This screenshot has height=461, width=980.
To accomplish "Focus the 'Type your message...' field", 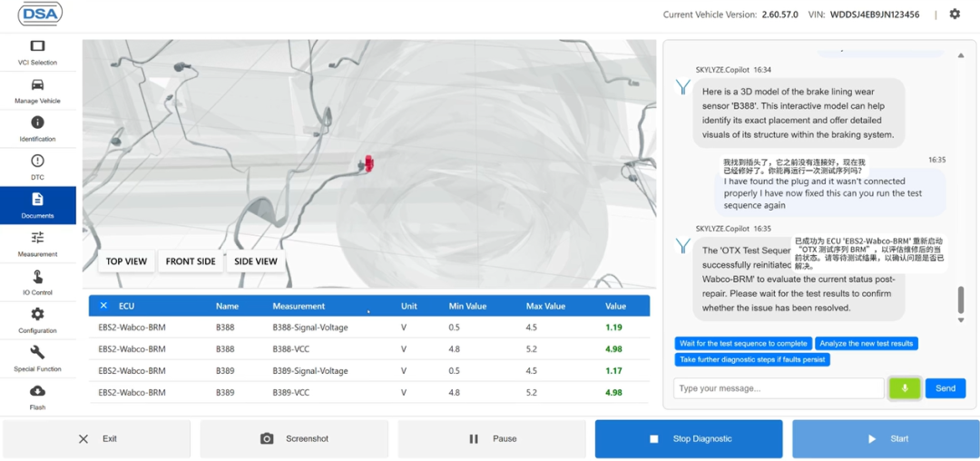I will click(779, 387).
